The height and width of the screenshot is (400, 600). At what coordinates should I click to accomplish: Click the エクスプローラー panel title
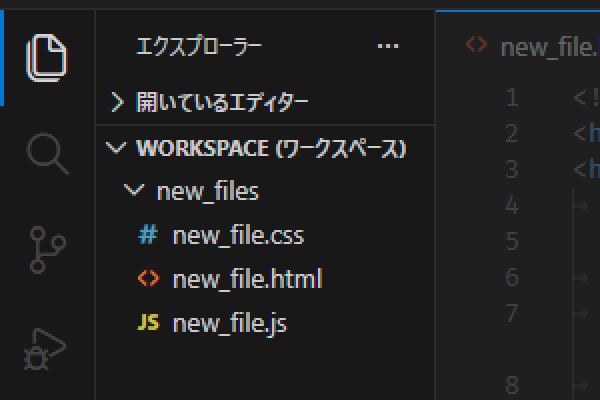(x=199, y=46)
